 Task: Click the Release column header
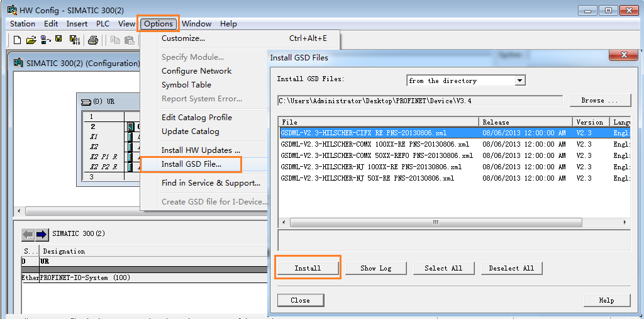pyautogui.click(x=526, y=122)
